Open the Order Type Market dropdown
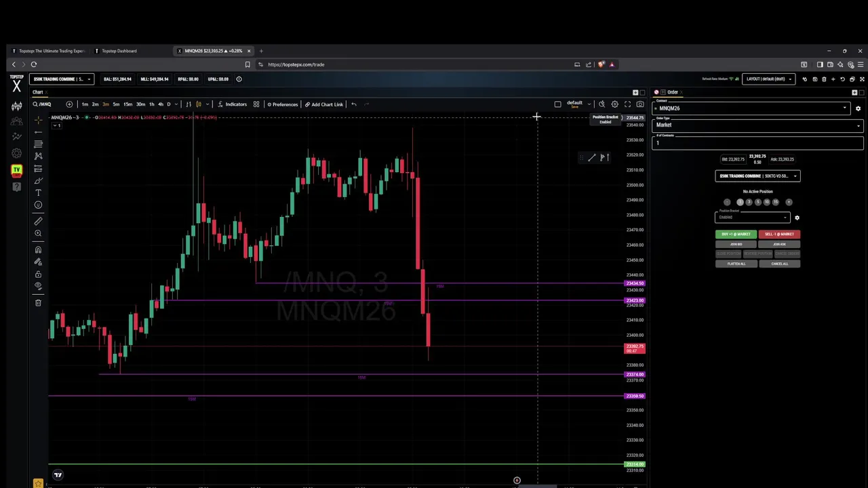 (x=757, y=125)
